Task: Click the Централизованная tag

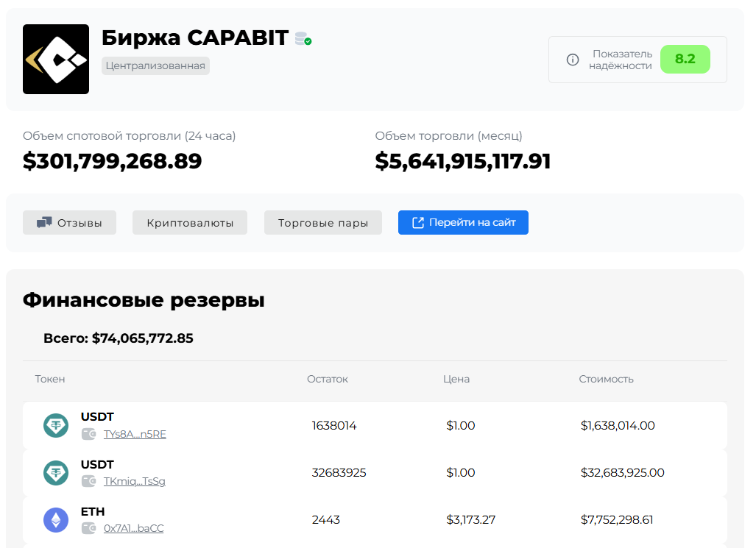Action: pos(155,66)
